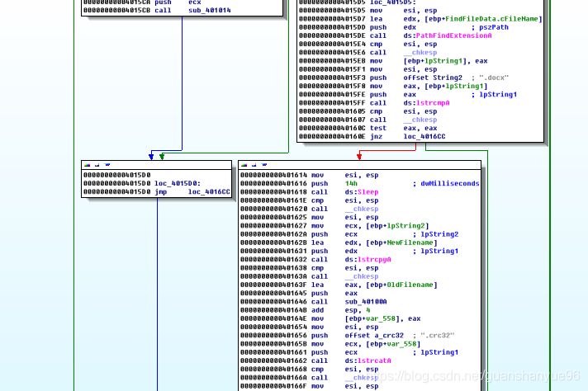The image size is (588, 391).
Task: Click the rainbow node-color icon on the Sleep node
Action: [244, 165]
